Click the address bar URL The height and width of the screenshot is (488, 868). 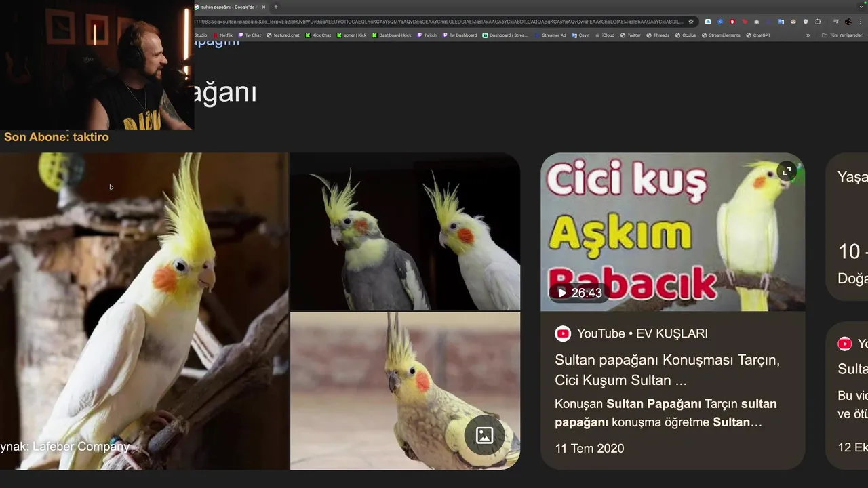[x=438, y=22]
